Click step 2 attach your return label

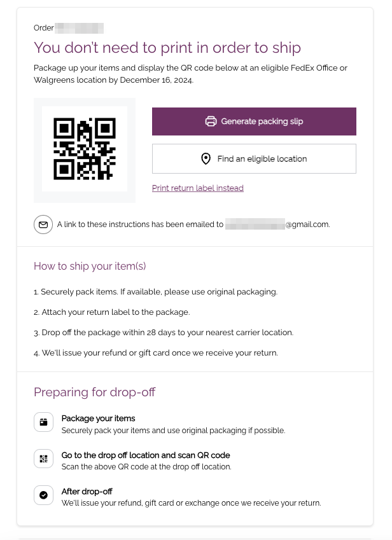coord(111,312)
